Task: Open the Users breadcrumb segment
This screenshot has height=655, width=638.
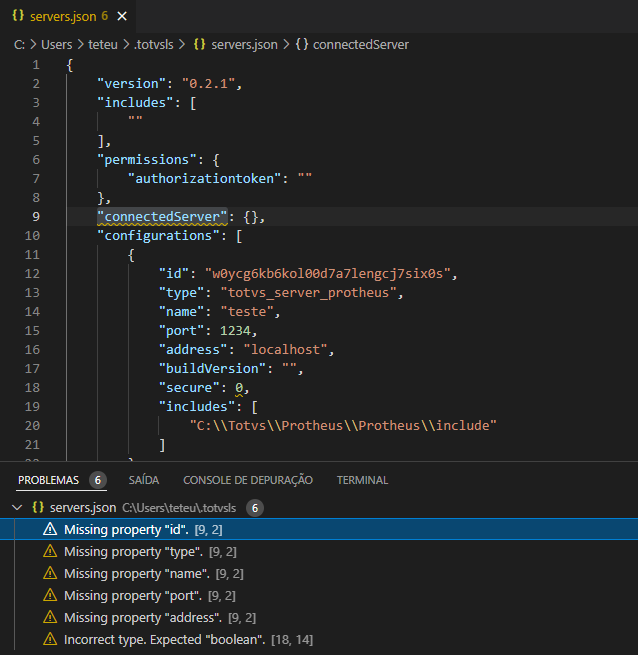Action: [x=56, y=45]
